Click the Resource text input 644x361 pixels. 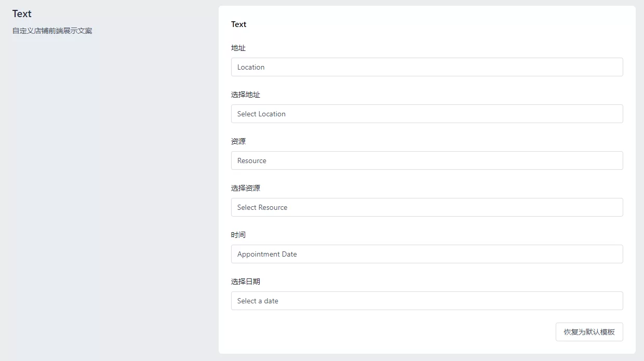click(x=426, y=161)
